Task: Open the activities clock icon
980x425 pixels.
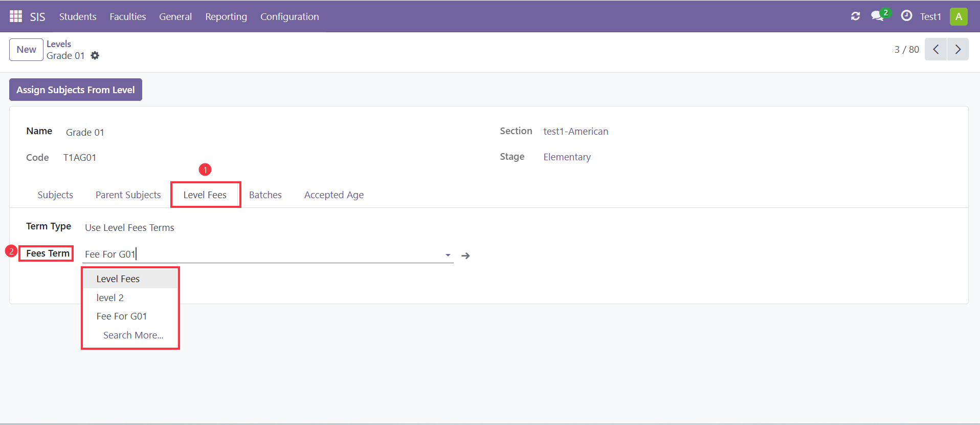Action: coord(906,16)
